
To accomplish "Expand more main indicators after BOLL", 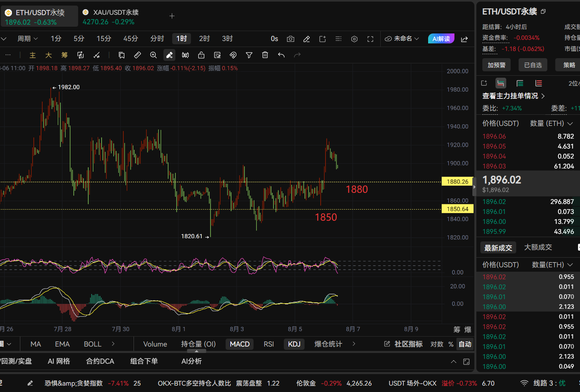I will (x=113, y=344).
